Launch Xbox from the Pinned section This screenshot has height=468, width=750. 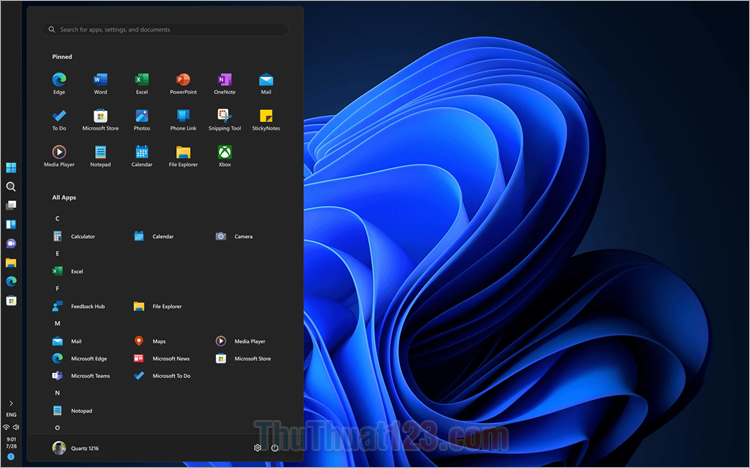click(224, 156)
